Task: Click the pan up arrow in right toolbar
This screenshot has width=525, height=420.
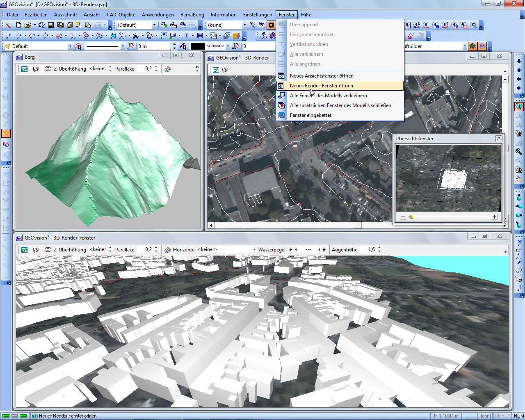Action: point(519,70)
